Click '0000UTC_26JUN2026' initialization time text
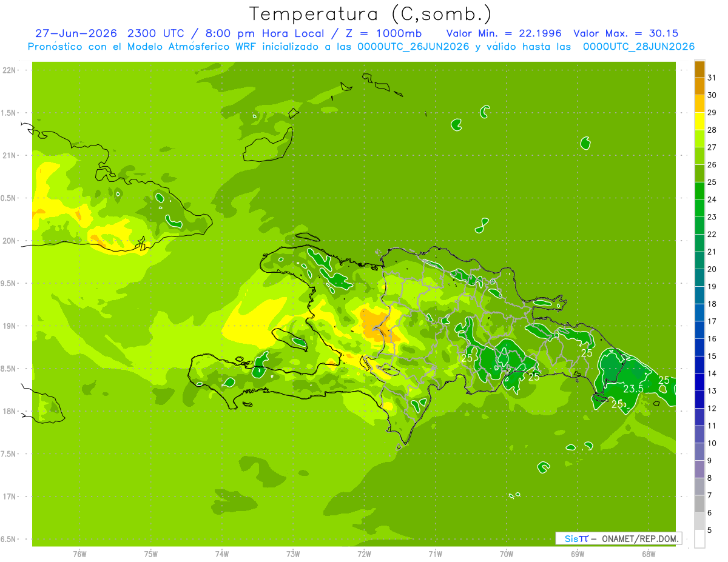Viewport: 728px width, 562px height. 413,47
